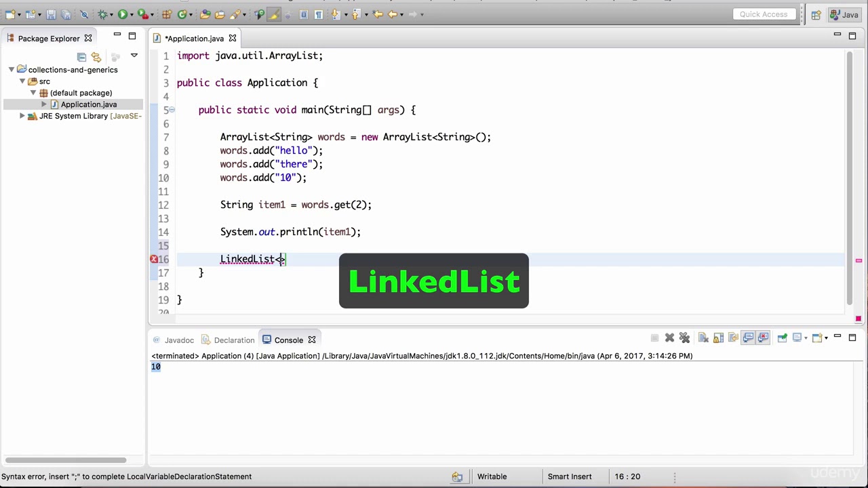Open dropdown arrow beside Debug icon
This screenshot has width=868, height=488.
pos(112,14)
